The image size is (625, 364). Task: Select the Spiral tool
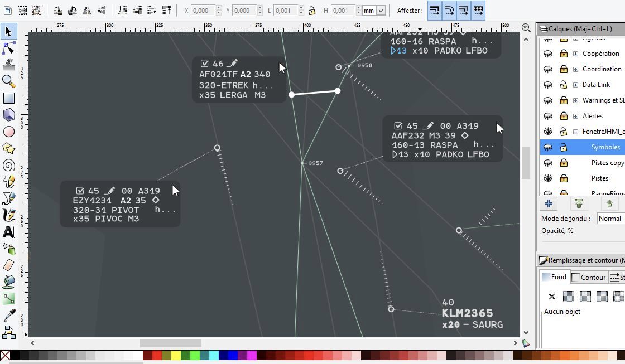8,165
